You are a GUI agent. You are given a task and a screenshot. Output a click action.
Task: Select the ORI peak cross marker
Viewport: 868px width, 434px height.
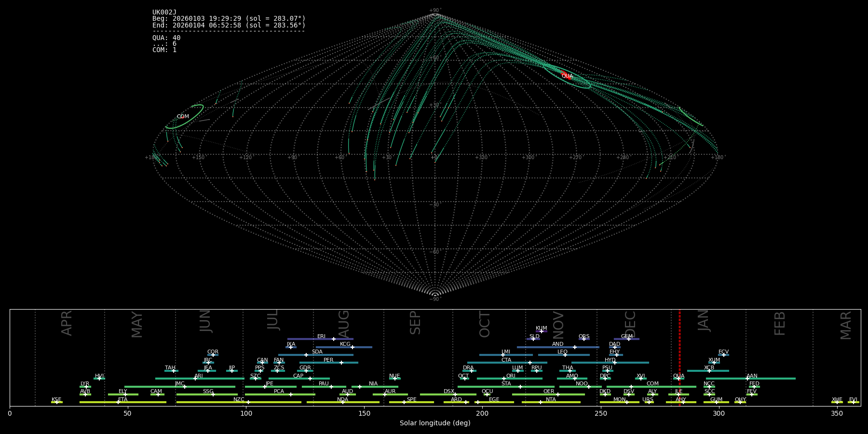(x=504, y=379)
